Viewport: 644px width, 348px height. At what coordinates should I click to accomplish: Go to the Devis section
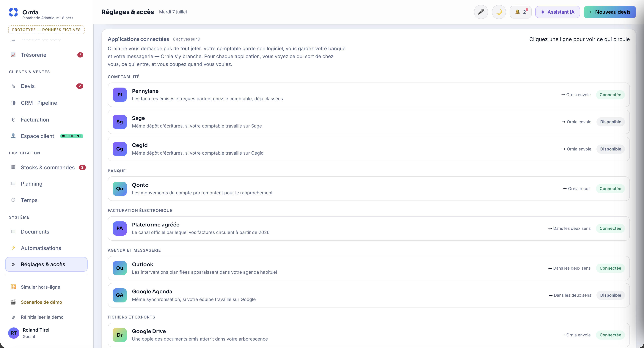46,86
